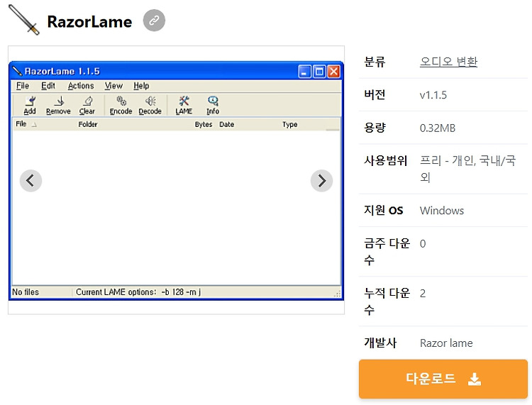Viewport: 532px width, 405px height.
Task: Click the Info toolbar icon
Action: [213, 106]
